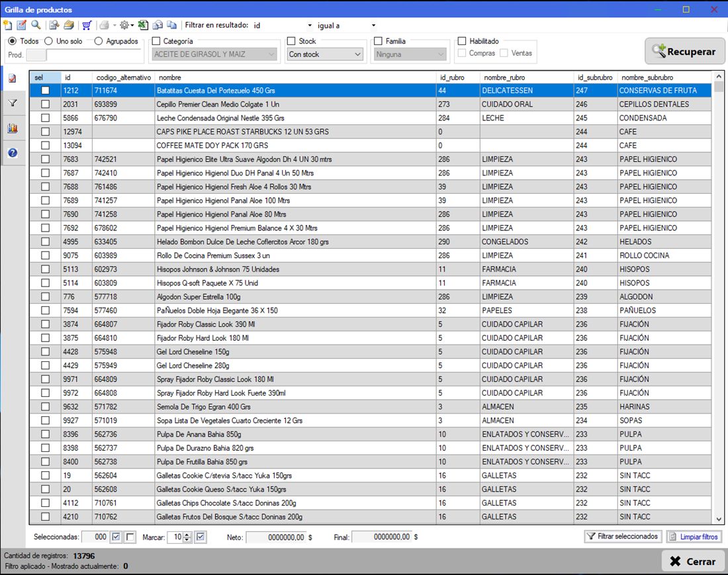The height and width of the screenshot is (575, 728).
Task: Tick the checkbox for product 2031 row
Action: click(x=45, y=105)
